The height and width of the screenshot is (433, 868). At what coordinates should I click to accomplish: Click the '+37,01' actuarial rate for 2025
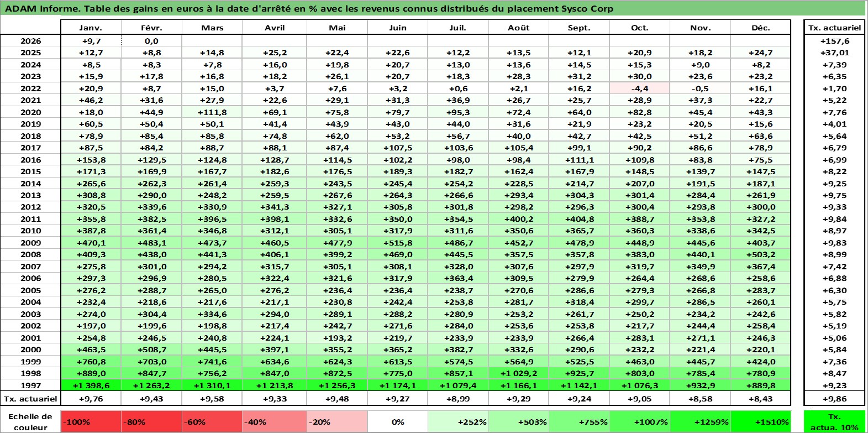tap(834, 53)
